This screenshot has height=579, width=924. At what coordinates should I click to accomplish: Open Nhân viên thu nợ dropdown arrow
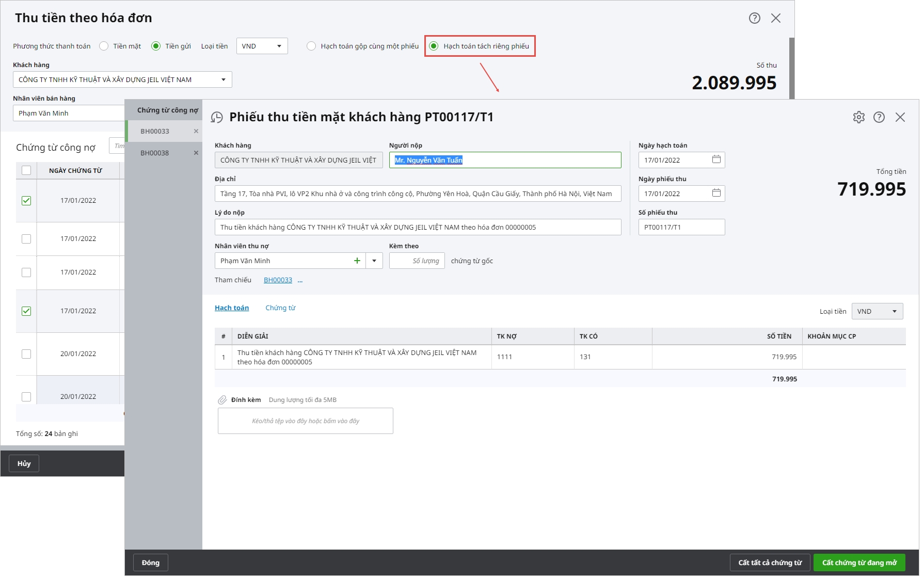[374, 261]
